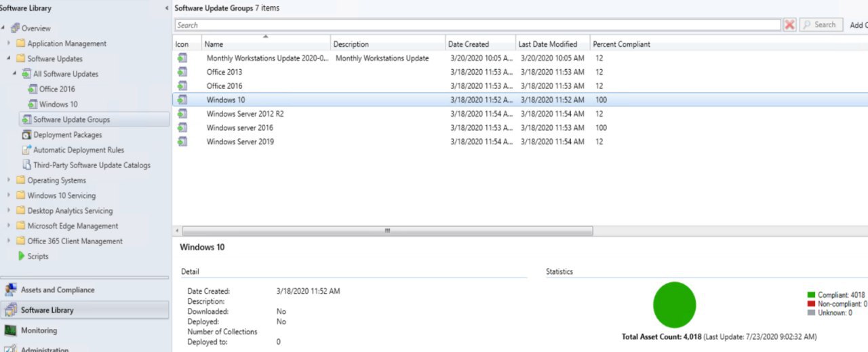Image resolution: width=868 pixels, height=352 pixels.
Task: Click in the Search input field
Action: tap(477, 24)
